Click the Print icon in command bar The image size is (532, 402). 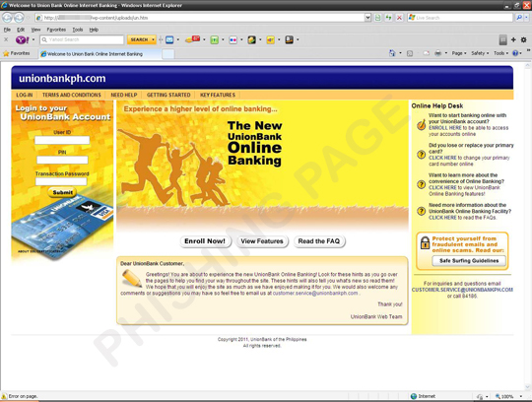pos(438,53)
